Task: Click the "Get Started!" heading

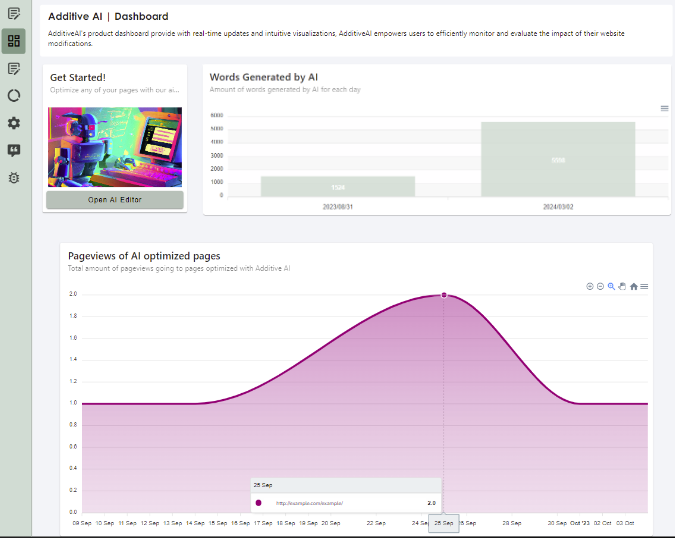Action: pos(78,77)
